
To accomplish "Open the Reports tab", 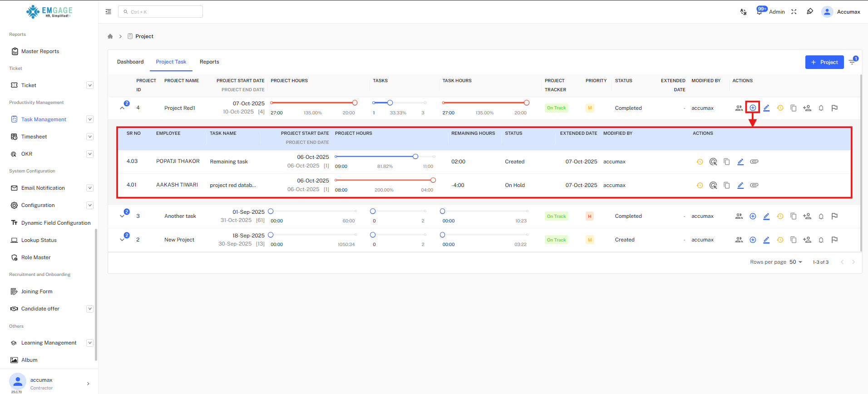I will coord(209,62).
